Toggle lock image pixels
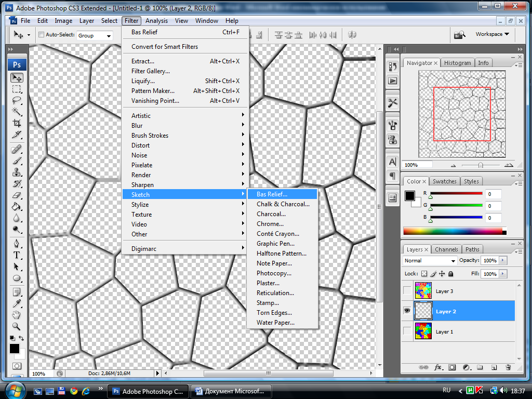Viewport: 532px width, 399px height. 433,273
